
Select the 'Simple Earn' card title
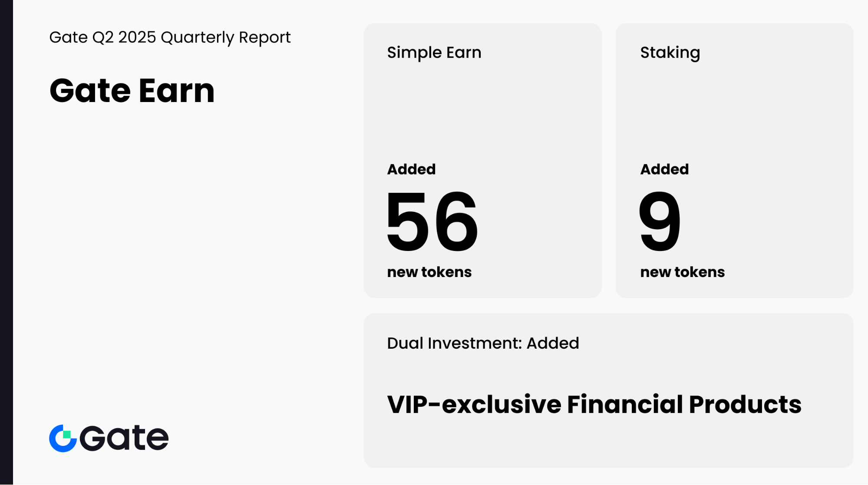[x=434, y=53]
